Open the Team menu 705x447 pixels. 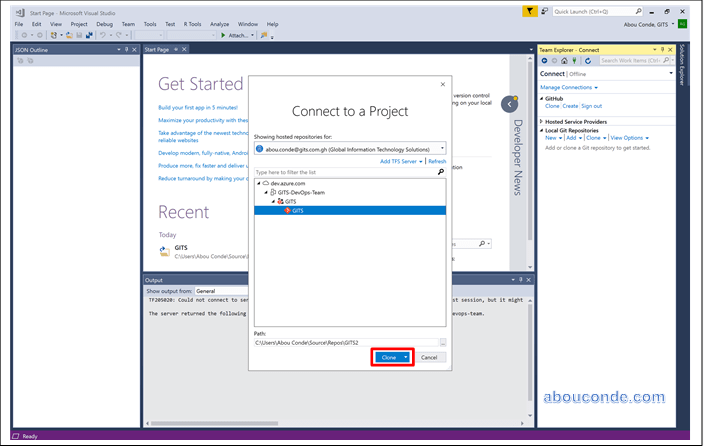128,23
